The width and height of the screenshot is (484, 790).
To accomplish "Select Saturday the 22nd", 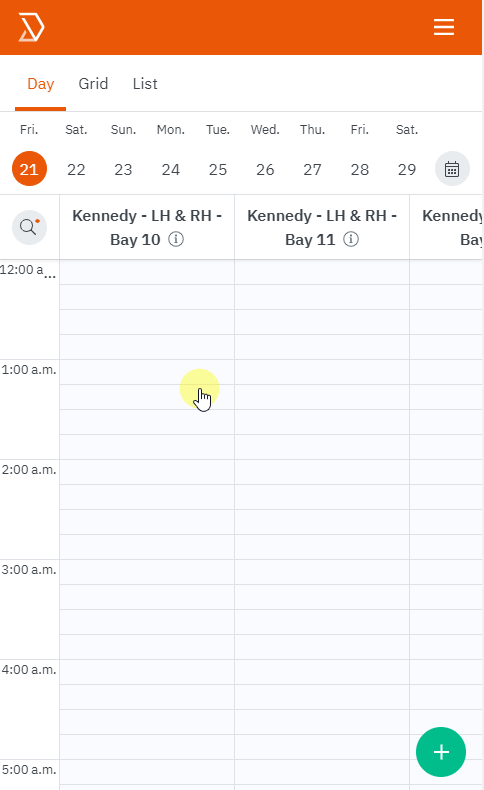I will pos(76,169).
